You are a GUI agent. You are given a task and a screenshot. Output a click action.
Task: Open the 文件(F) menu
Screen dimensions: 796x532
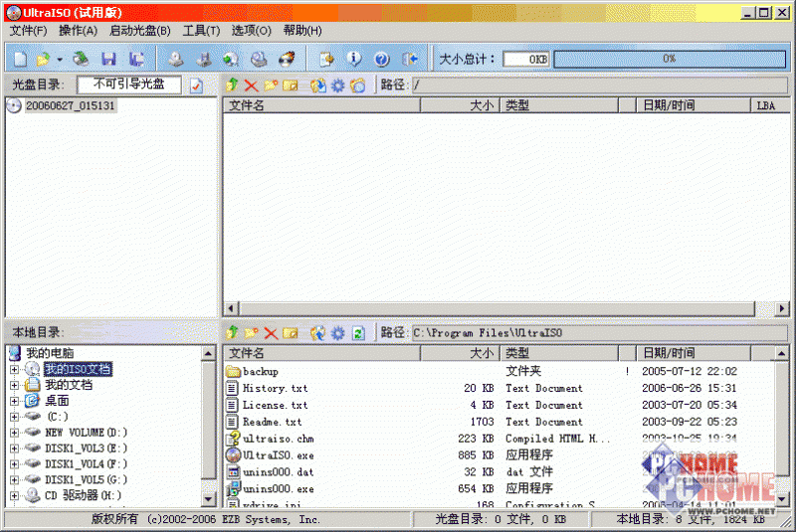[x=29, y=31]
